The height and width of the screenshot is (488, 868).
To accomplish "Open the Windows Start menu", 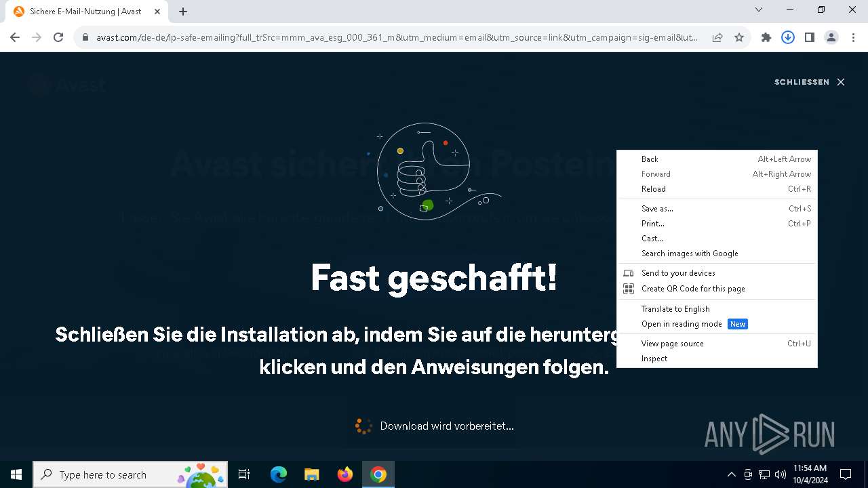I will 16,474.
